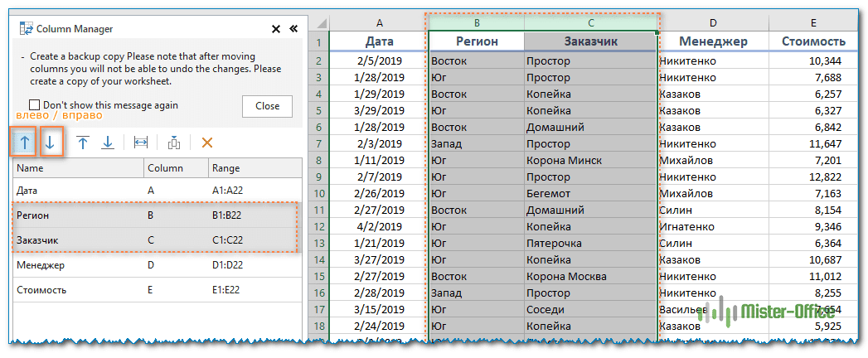Select spreadsheet column D header
The image size is (868, 358).
click(712, 22)
